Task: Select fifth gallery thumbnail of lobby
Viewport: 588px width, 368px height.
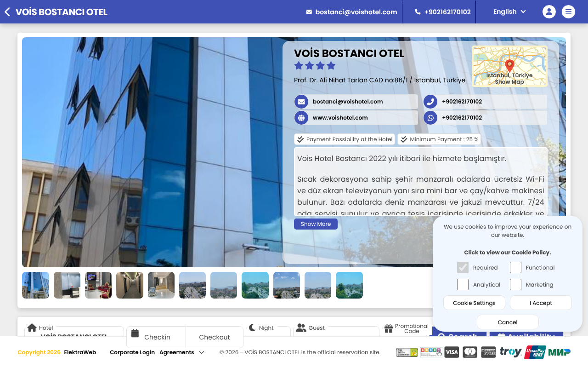Action: (x=161, y=285)
